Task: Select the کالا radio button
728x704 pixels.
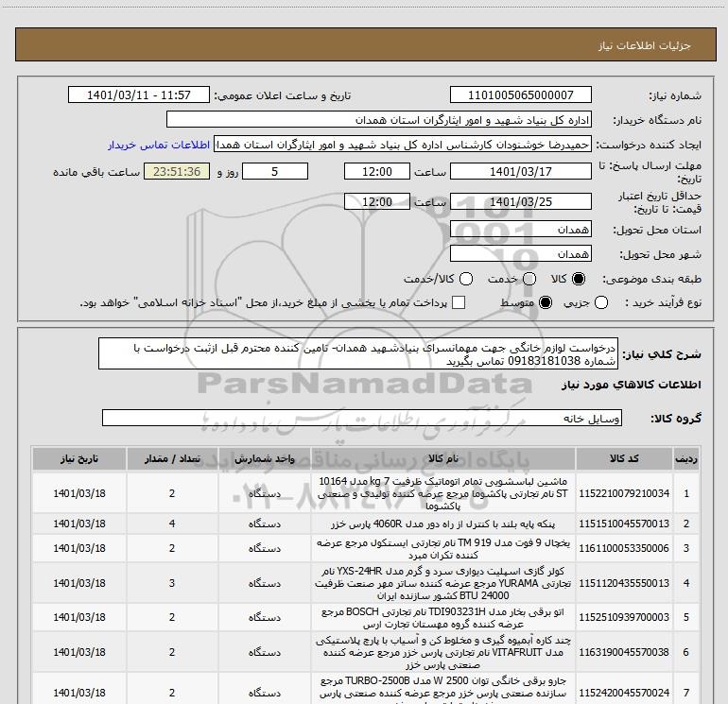Action: point(579,279)
